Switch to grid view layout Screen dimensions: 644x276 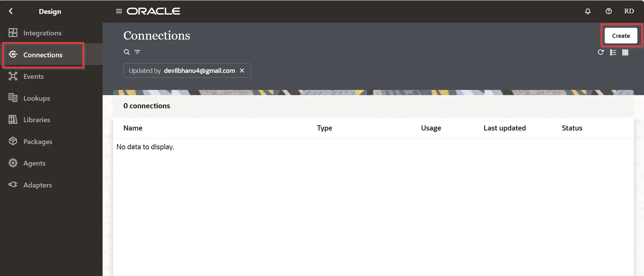coord(625,52)
